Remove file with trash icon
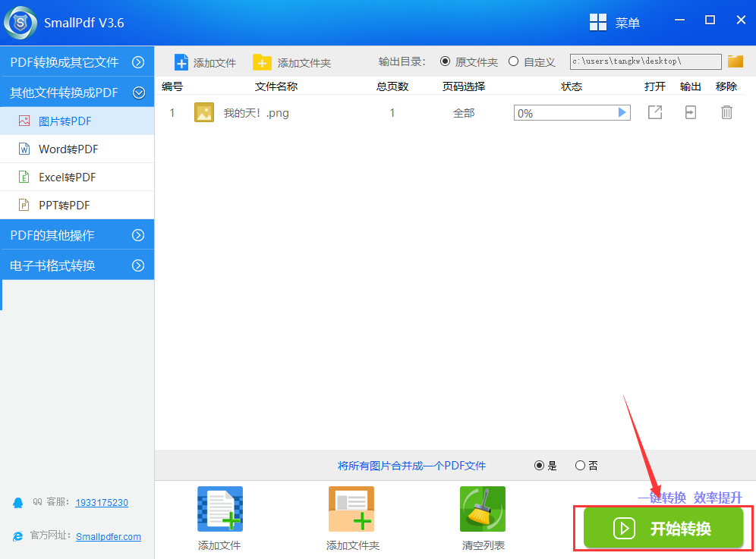756x559 pixels. pos(726,112)
